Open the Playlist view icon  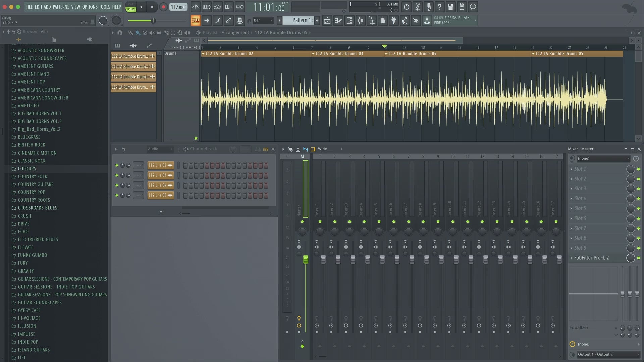tap(327, 21)
